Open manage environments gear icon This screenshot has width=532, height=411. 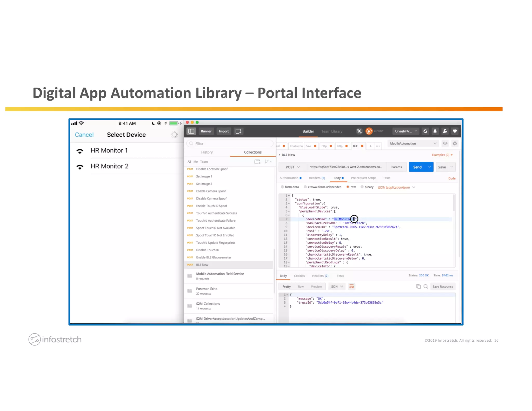pos(455,143)
